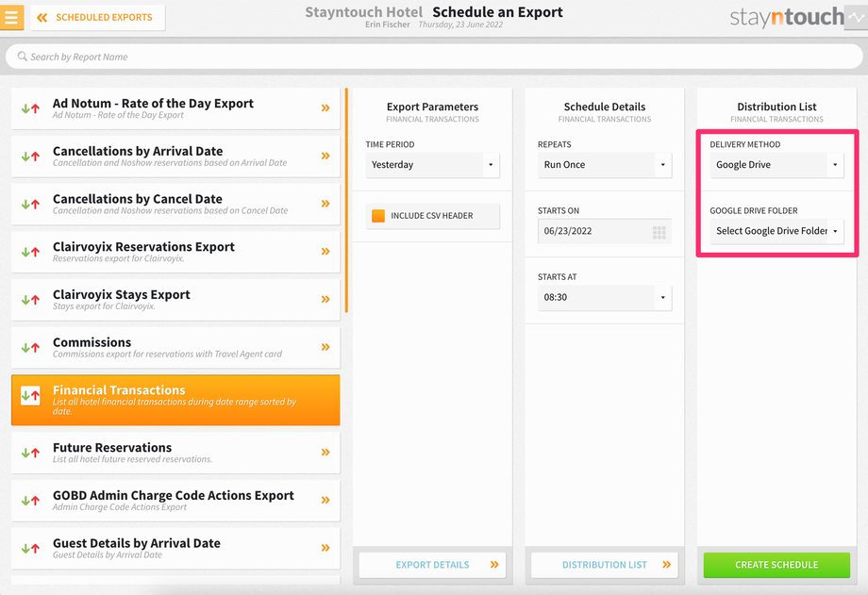The width and height of the screenshot is (868, 595).
Task: Expand Commissions row chevron
Action: tap(325, 347)
